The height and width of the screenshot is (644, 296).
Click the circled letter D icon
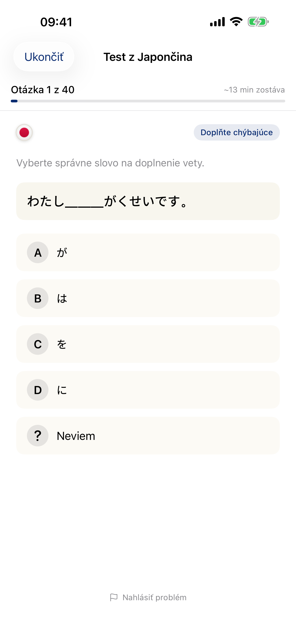pos(37,390)
